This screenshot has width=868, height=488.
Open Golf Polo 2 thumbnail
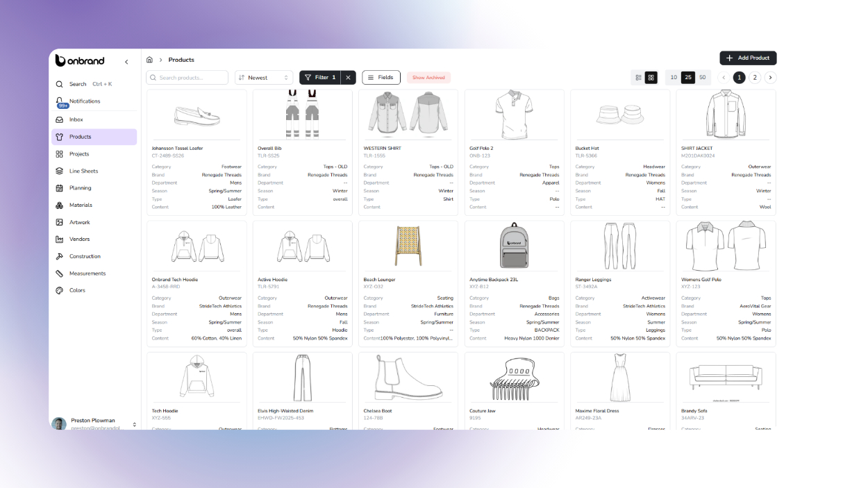pyautogui.click(x=514, y=114)
